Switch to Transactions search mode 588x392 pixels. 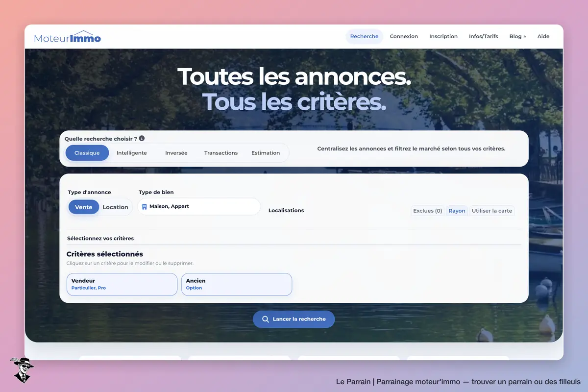(221, 153)
